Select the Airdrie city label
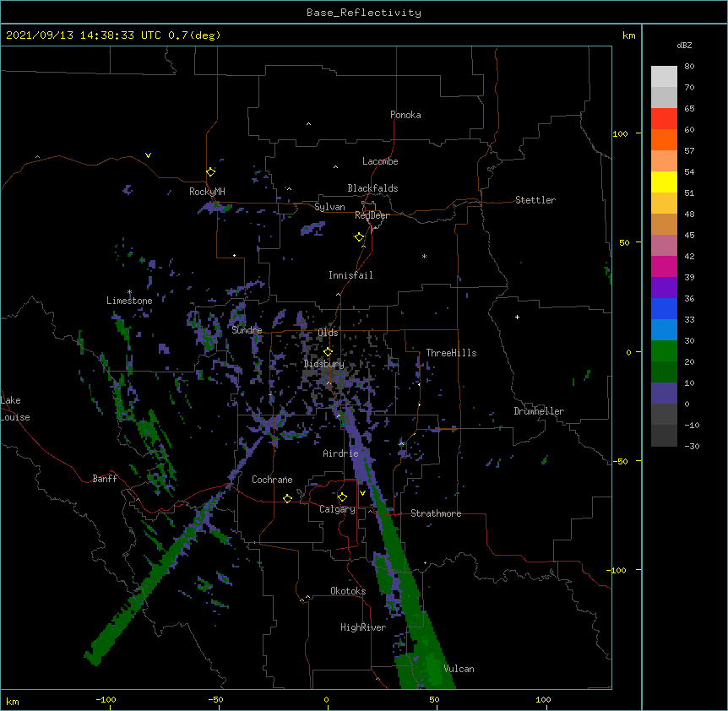728x711 pixels. (x=340, y=453)
